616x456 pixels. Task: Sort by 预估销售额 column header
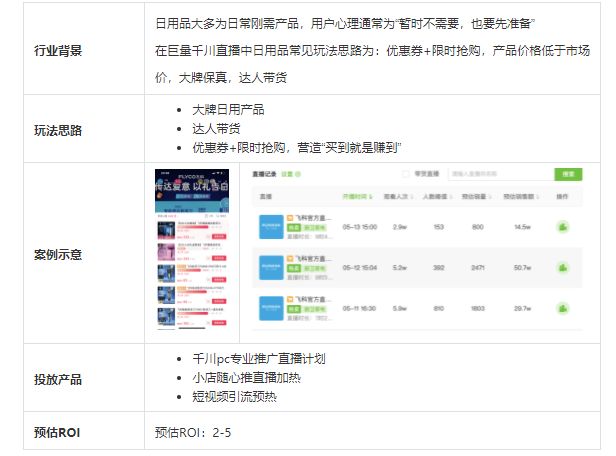[521, 196]
